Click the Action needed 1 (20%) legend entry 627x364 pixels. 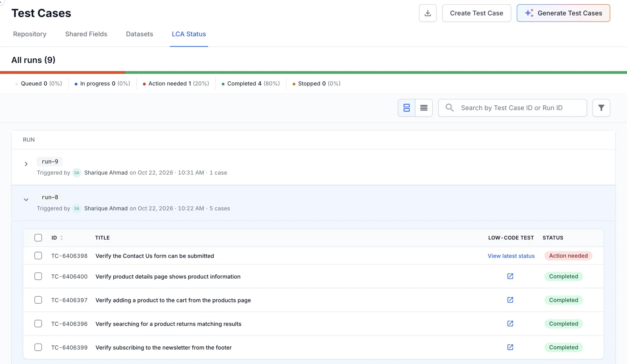click(176, 83)
